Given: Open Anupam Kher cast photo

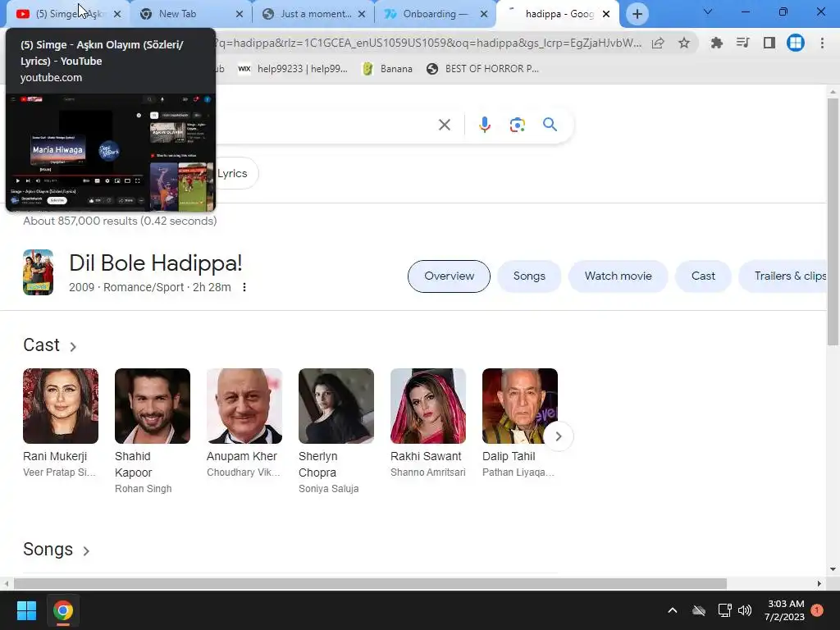Looking at the screenshot, I should coord(244,406).
